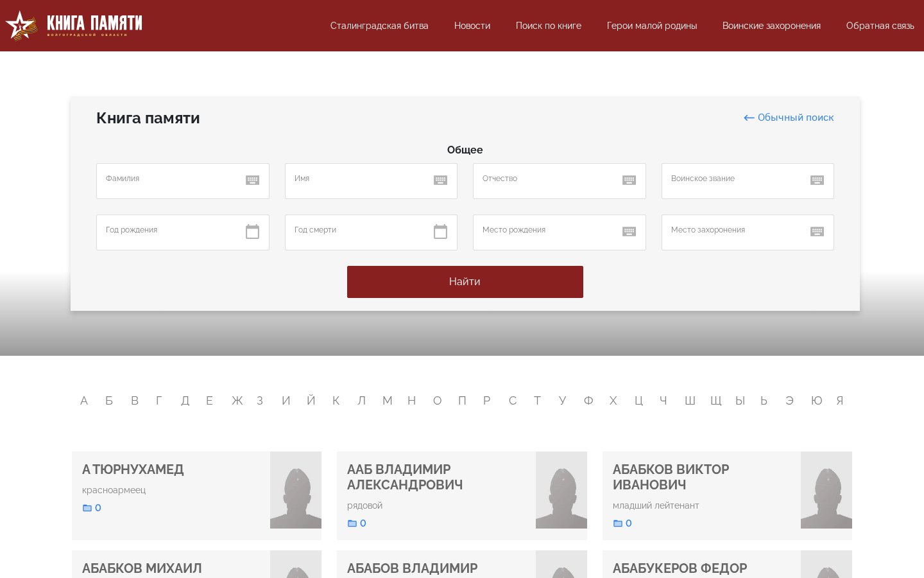This screenshot has height=578, width=924.
Task: Filter names by letter М
Action: click(387, 401)
